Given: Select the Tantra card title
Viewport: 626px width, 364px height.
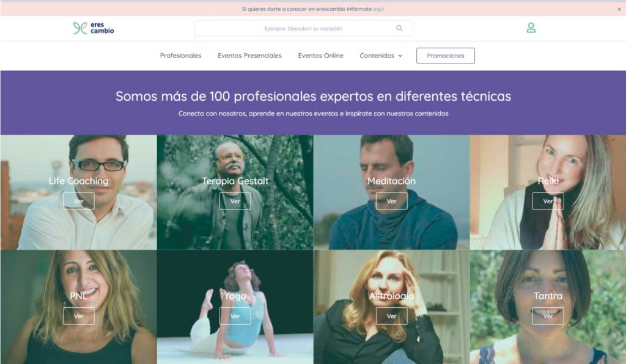Looking at the screenshot, I should point(548,296).
